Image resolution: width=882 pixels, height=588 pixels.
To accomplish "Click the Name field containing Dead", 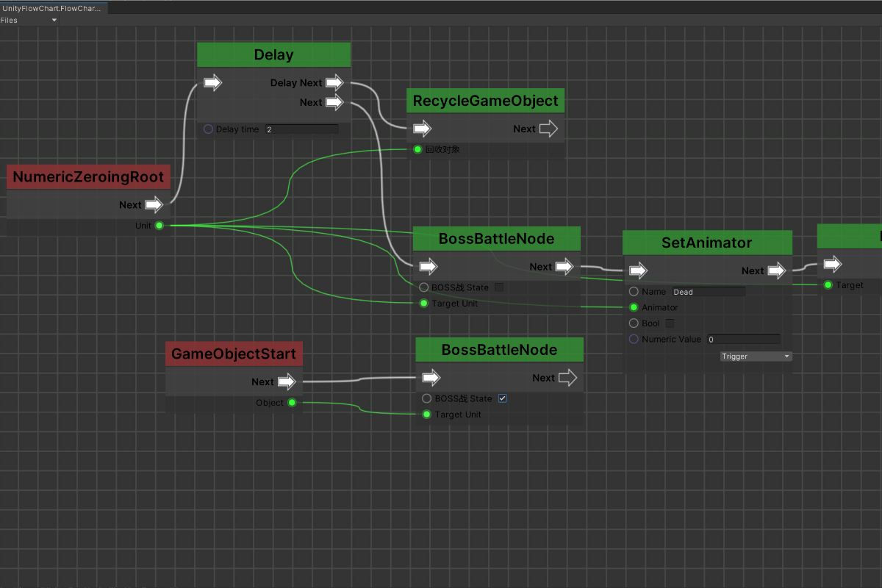I will click(709, 292).
